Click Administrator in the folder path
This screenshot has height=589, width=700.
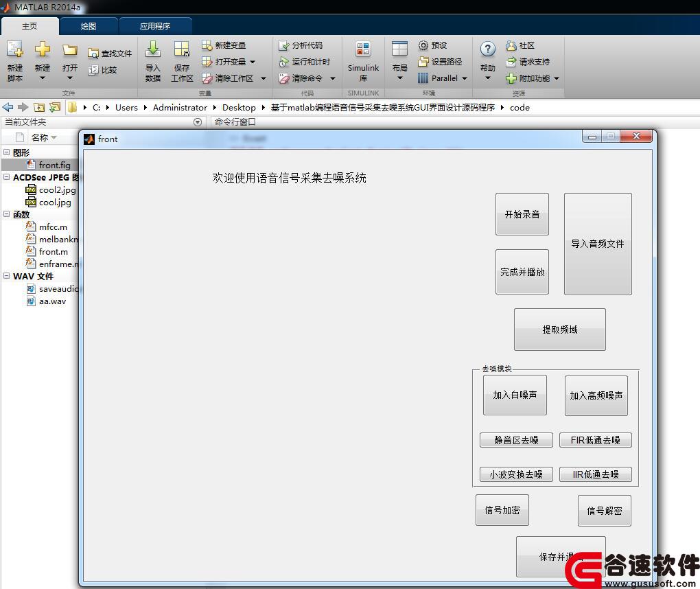coord(180,108)
